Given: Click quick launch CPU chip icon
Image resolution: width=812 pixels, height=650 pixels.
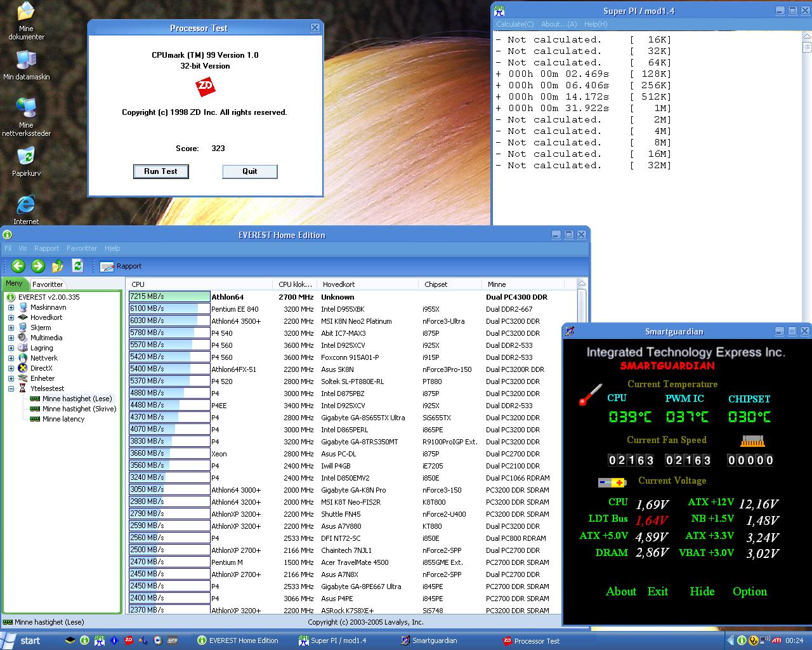Looking at the screenshot, I should (x=71, y=640).
